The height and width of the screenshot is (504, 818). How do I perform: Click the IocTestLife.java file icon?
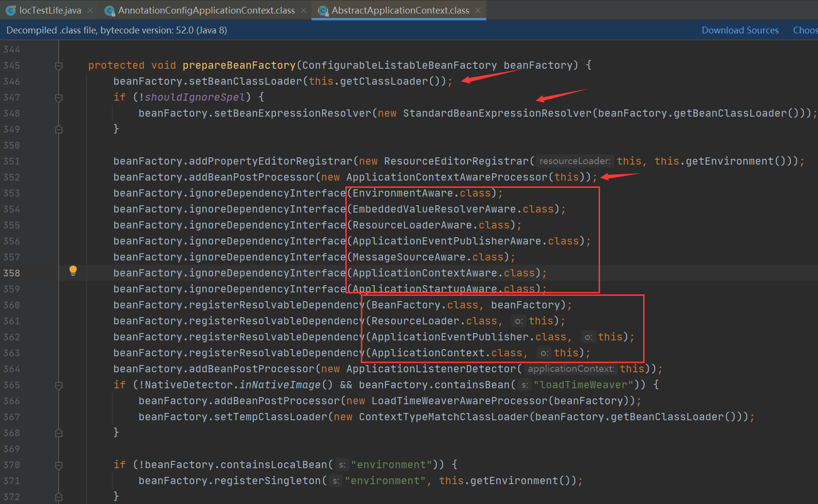coord(11,10)
